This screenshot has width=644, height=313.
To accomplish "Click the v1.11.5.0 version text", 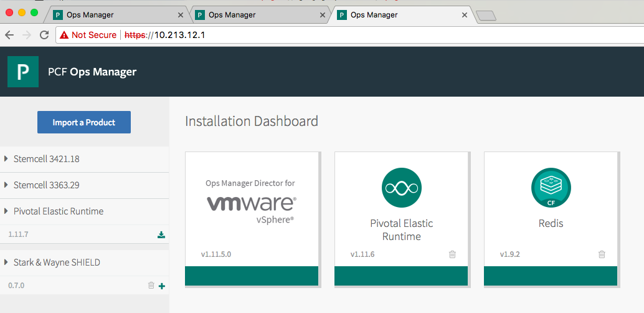I will tap(215, 254).
